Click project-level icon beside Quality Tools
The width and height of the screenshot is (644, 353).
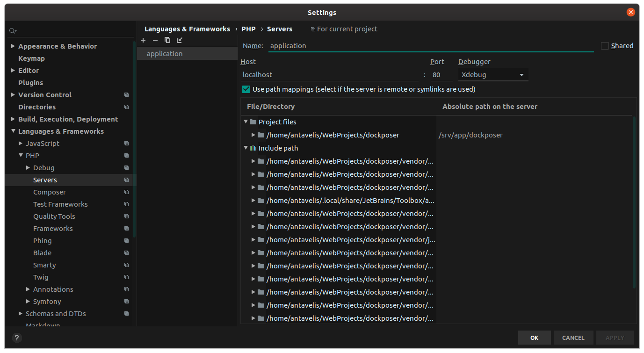pos(126,216)
